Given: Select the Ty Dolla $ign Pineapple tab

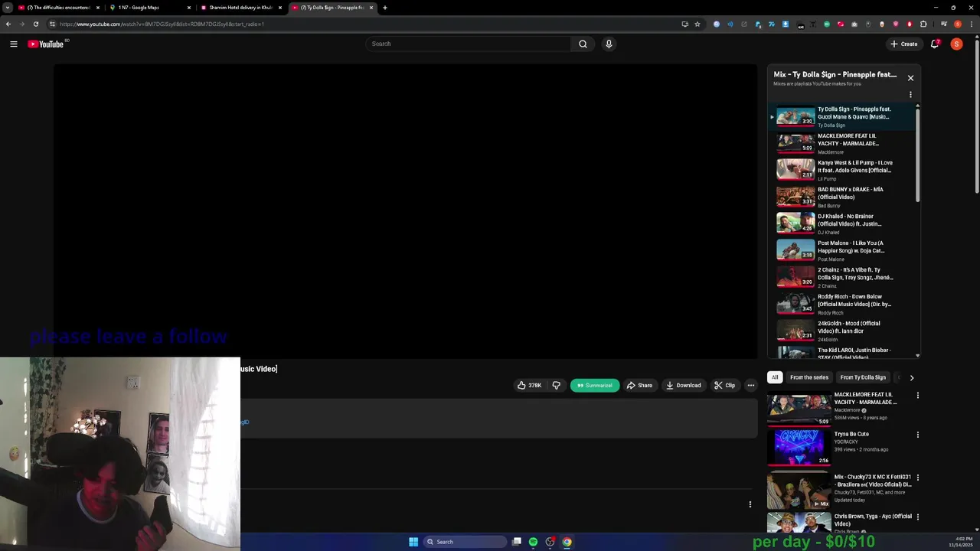Looking at the screenshot, I should [x=332, y=8].
